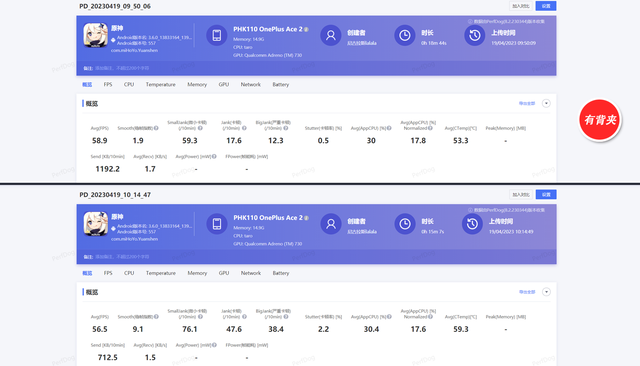Click info icon beside OnePlus Ace 2, top report
This screenshot has width=640, height=366.
pos(306,29)
